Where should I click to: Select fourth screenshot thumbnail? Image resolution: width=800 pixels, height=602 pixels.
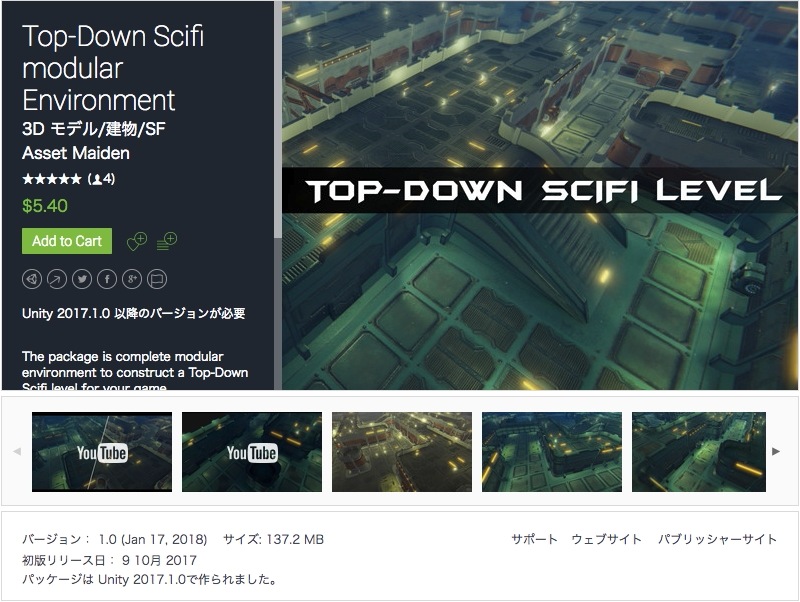[x=552, y=452]
